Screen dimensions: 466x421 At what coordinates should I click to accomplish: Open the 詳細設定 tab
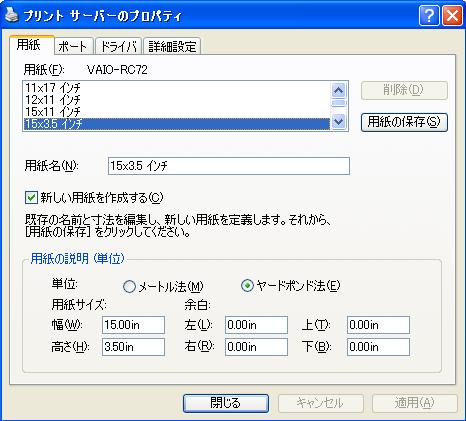[172, 46]
